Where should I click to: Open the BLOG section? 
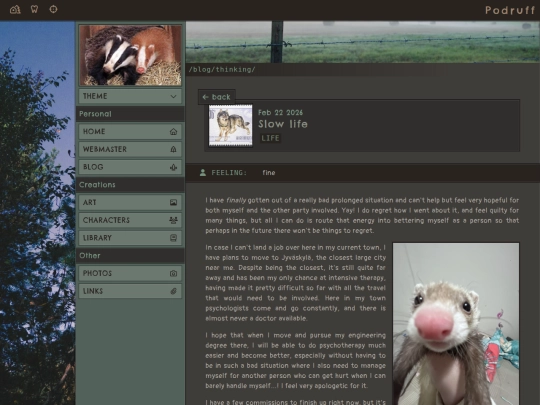click(130, 167)
